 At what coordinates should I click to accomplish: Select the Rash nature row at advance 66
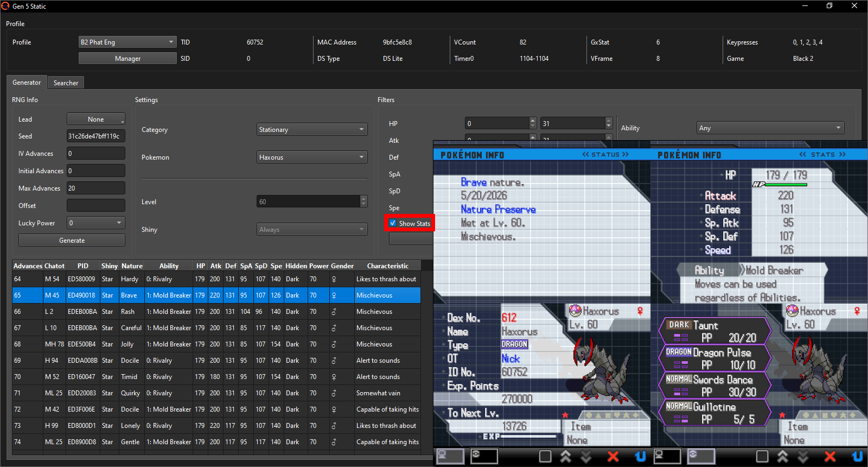click(x=216, y=312)
